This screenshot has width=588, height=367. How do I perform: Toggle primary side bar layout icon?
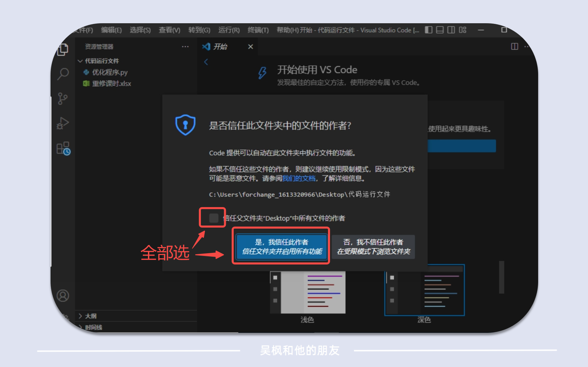pyautogui.click(x=428, y=30)
